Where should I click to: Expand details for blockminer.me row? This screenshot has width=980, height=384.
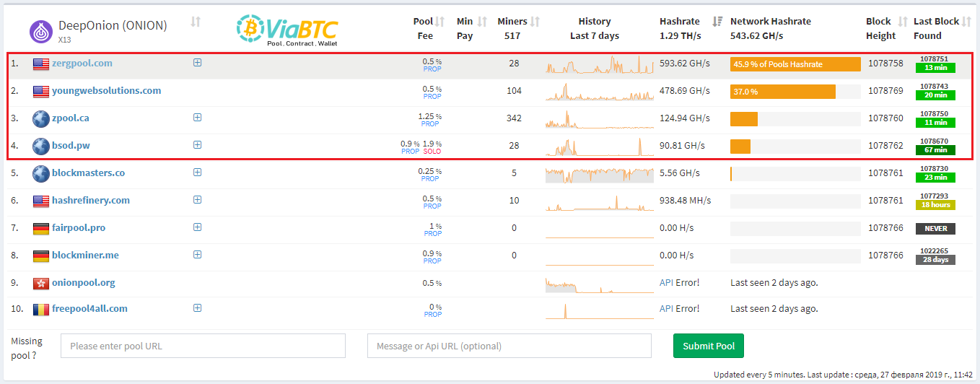tap(197, 254)
